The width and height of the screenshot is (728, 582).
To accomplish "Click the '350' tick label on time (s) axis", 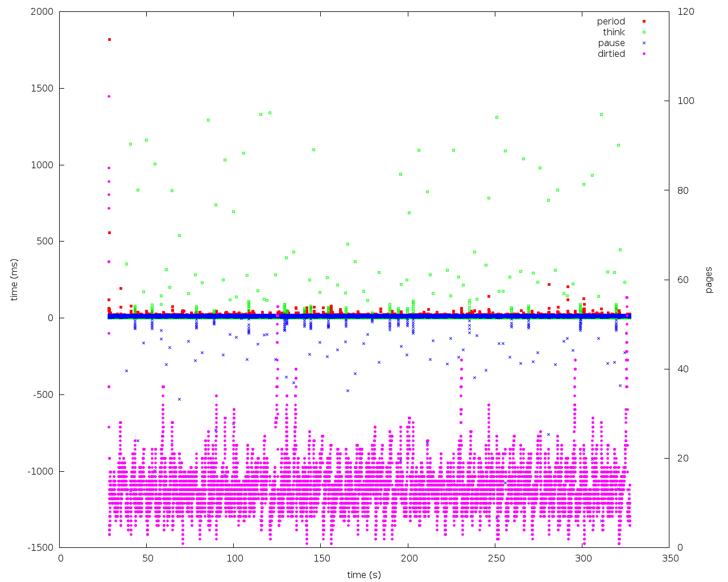I will [x=671, y=559].
